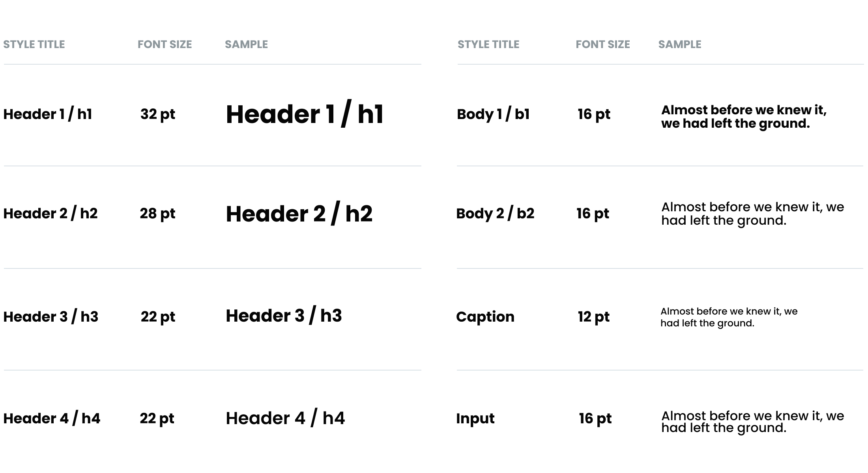
Task: Select the large Header 2 / h2 sample text
Action: pyautogui.click(x=299, y=214)
